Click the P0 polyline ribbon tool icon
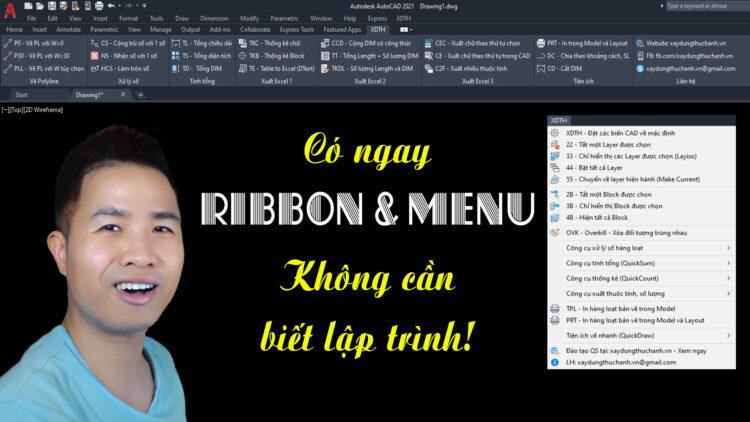750x422 pixels. [8, 44]
